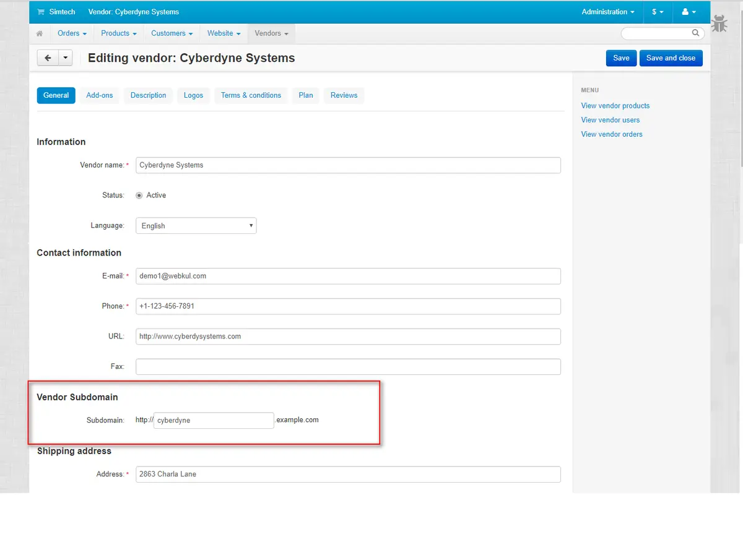Click into the Subdomain input field
Image resolution: width=743 pixels, height=560 pixels.
pos(214,420)
